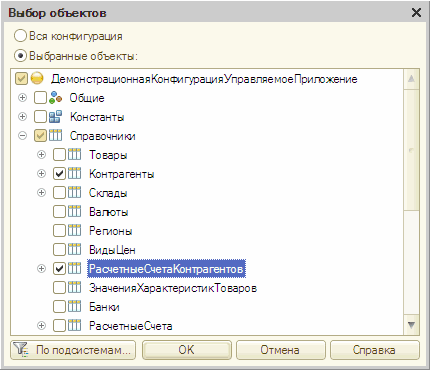The width and height of the screenshot is (430, 370).
Task: Uncheck the Контрагенты checkbox
Action: click(x=59, y=174)
